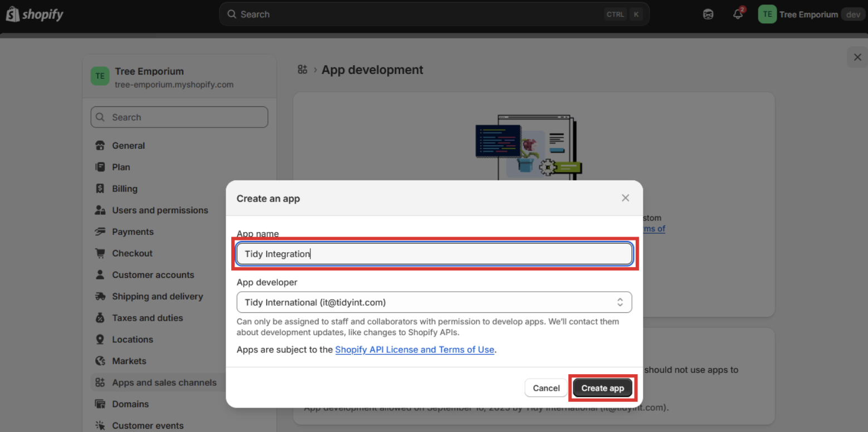Image resolution: width=868 pixels, height=432 pixels.
Task: Click the Billing icon in sidebar
Action: point(100,189)
